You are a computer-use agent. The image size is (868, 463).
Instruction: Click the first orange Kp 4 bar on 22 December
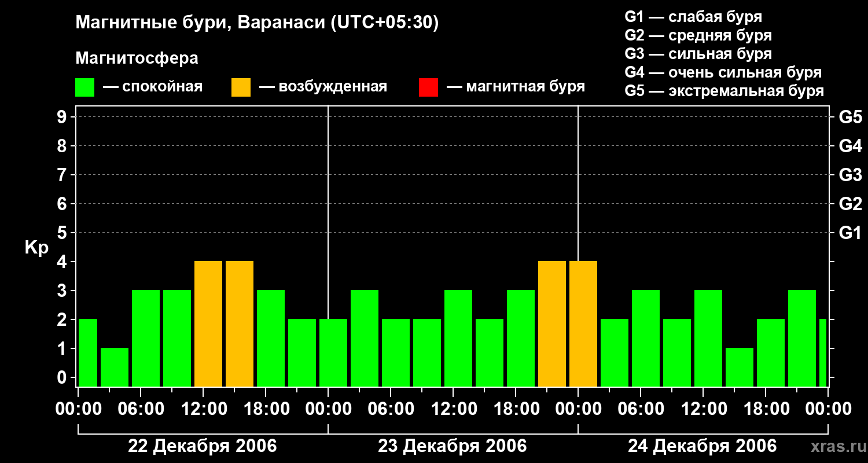208,324
